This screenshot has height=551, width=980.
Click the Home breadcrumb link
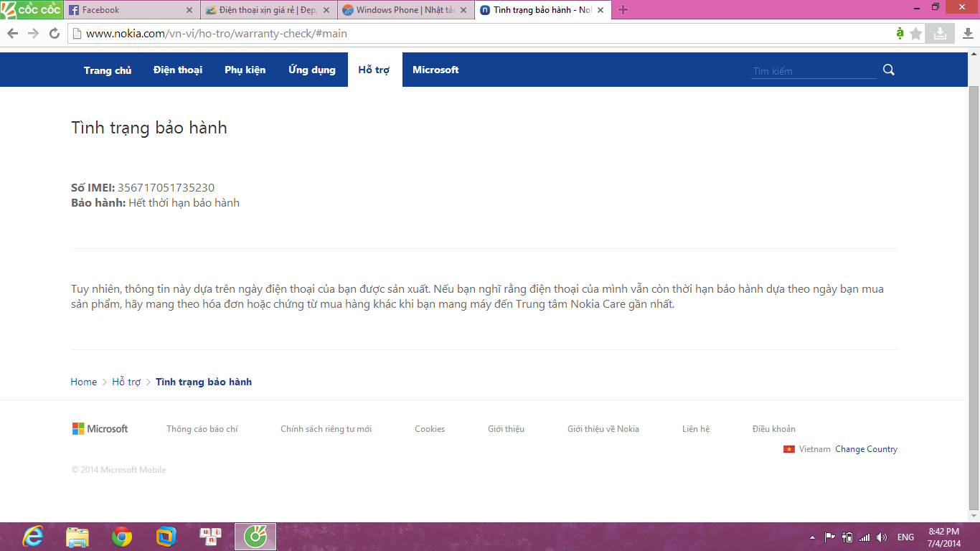pyautogui.click(x=83, y=382)
